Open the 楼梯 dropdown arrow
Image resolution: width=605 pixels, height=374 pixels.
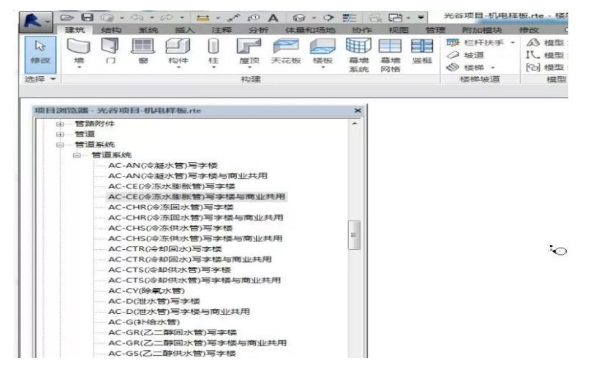click(493, 68)
